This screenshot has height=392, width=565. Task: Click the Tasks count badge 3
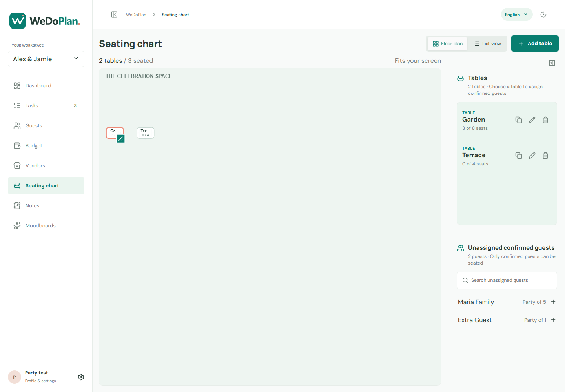click(x=75, y=105)
